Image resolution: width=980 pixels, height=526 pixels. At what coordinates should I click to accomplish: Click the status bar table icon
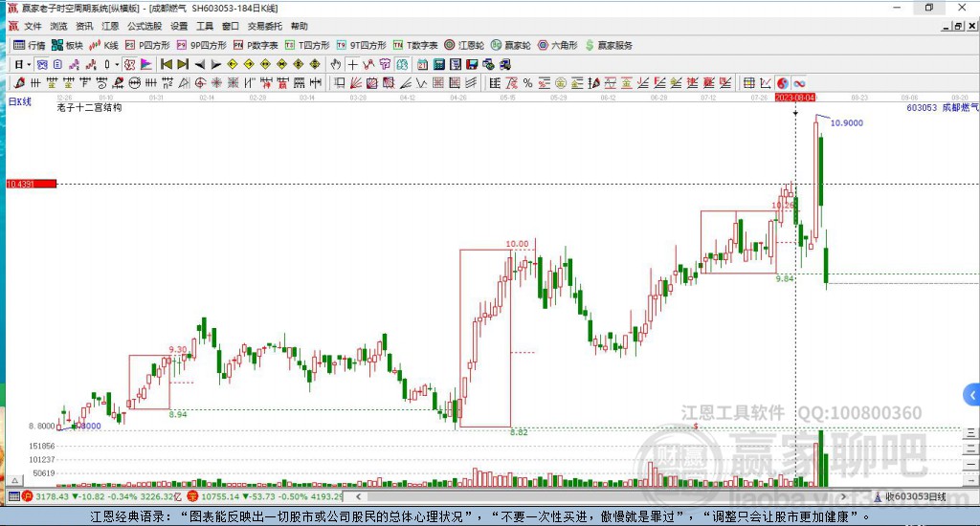tap(13, 496)
